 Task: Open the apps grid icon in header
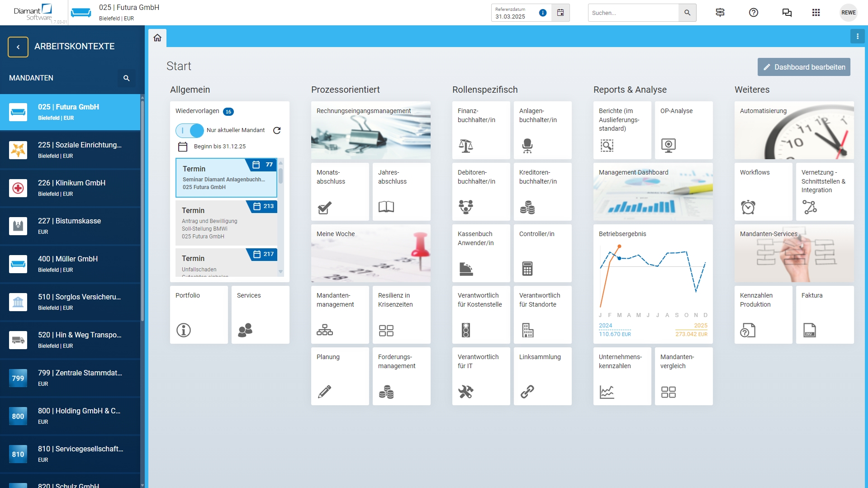(816, 13)
